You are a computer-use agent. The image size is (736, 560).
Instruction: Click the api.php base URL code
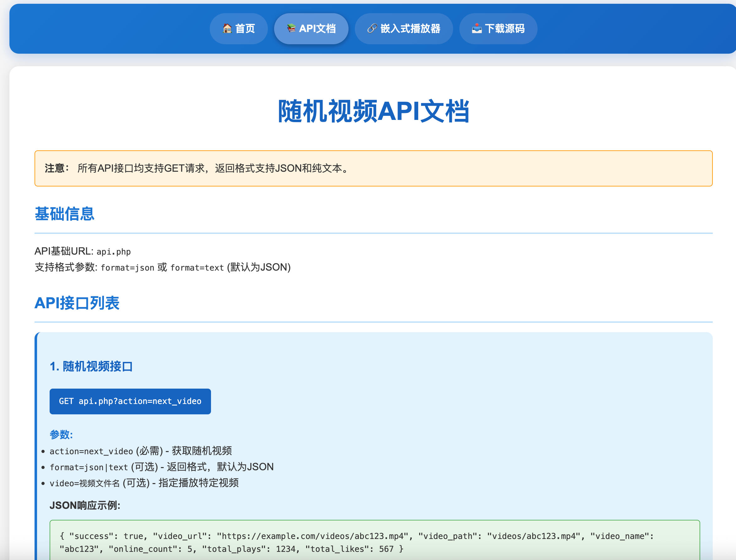tap(114, 252)
